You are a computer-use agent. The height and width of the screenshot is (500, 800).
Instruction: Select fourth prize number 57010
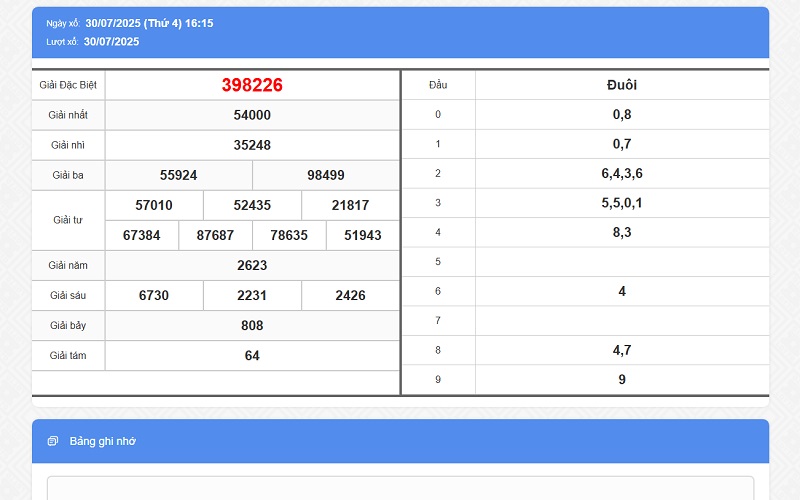point(154,205)
